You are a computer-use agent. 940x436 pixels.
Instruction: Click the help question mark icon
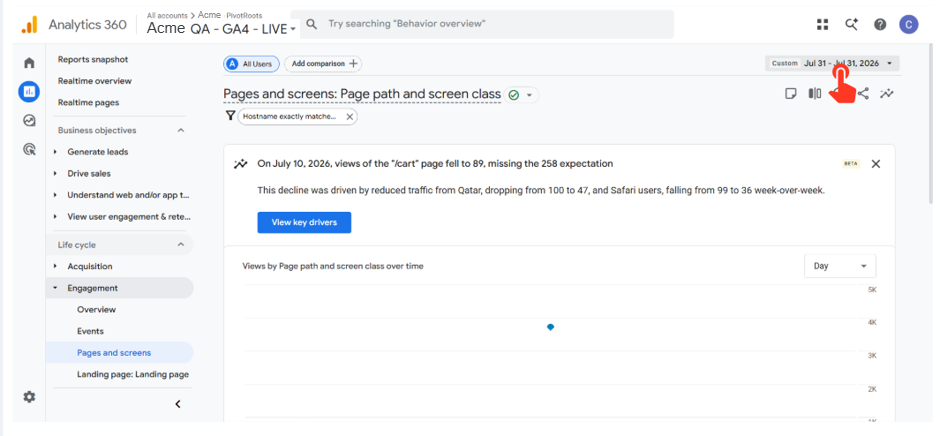[879, 24]
